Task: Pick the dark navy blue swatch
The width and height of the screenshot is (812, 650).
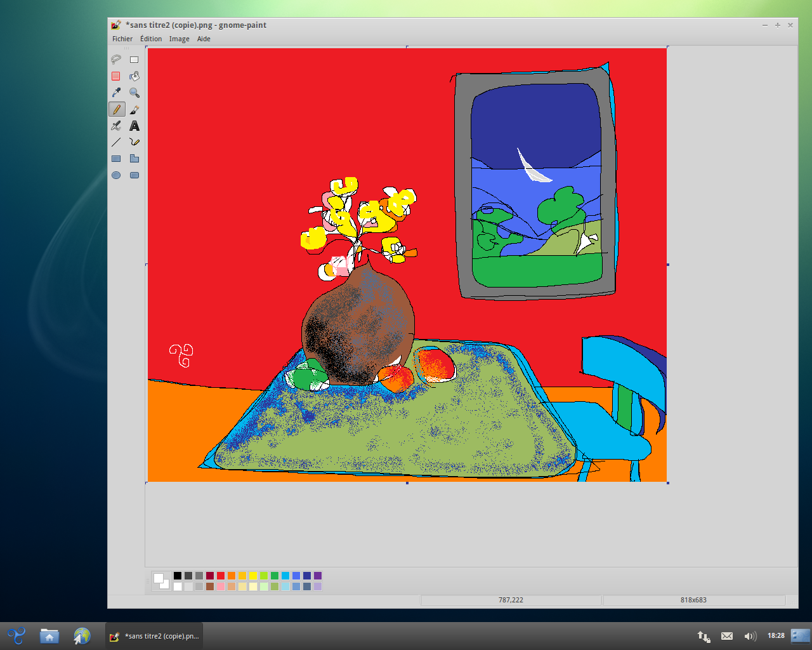Action: [307, 576]
